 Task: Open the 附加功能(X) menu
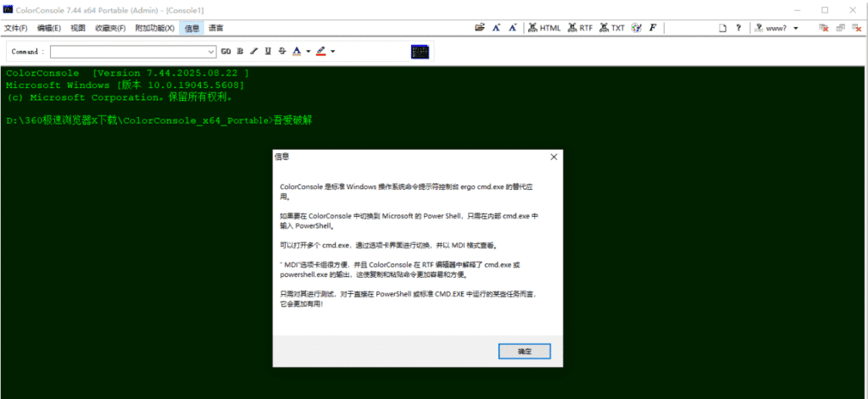[x=155, y=28]
